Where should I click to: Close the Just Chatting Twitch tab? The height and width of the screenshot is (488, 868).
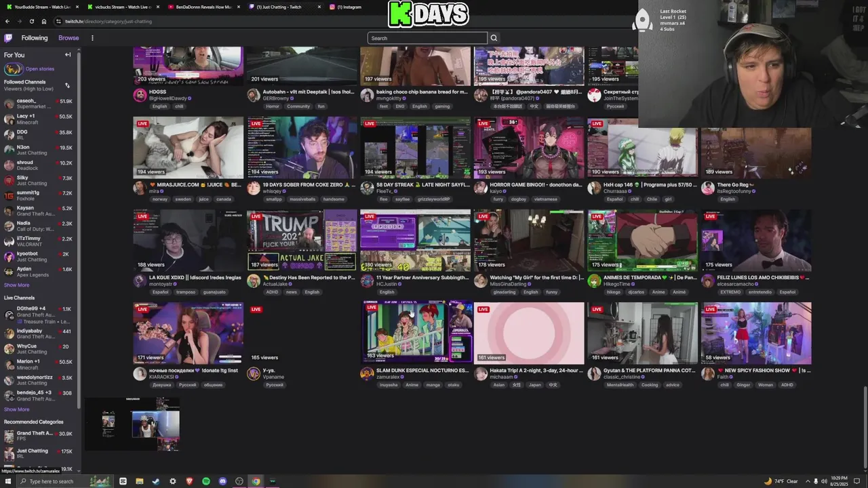319,7
